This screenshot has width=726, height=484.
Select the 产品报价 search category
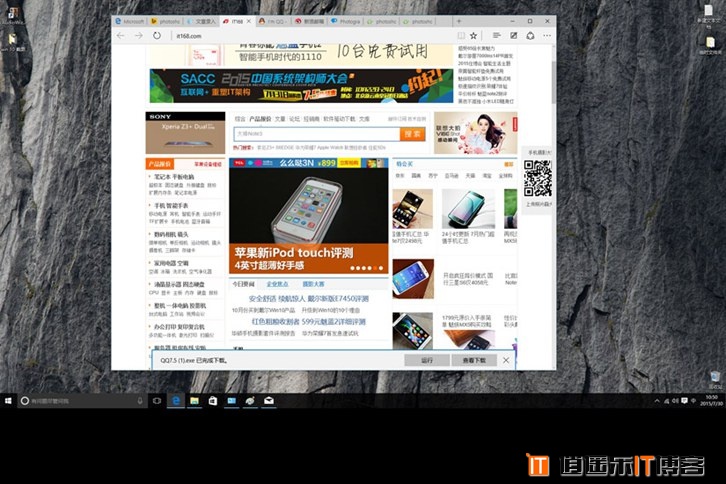pos(260,119)
